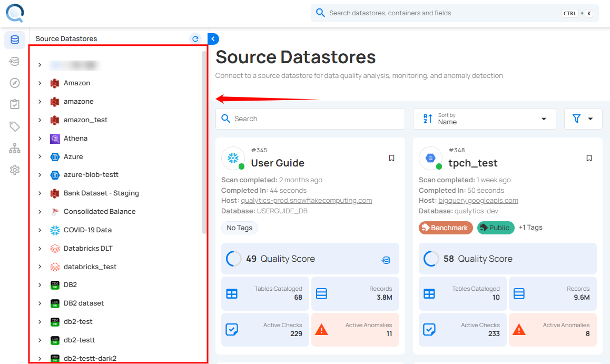The width and height of the screenshot is (610, 364).
Task: Expand the databricks_test tree node
Action: click(40, 267)
